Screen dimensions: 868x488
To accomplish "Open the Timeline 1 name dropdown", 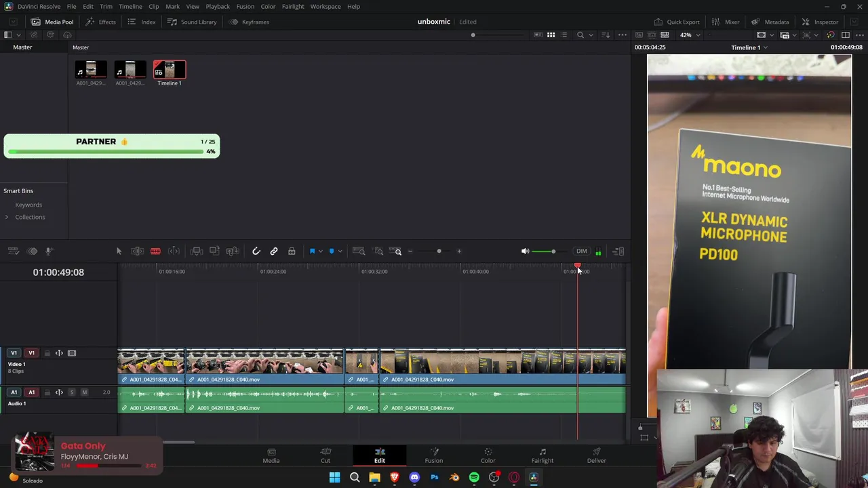I will pos(749,47).
